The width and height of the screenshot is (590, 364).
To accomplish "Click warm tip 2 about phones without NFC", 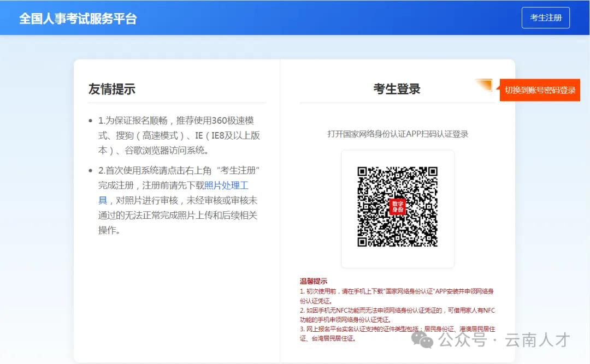I will click(397, 315).
